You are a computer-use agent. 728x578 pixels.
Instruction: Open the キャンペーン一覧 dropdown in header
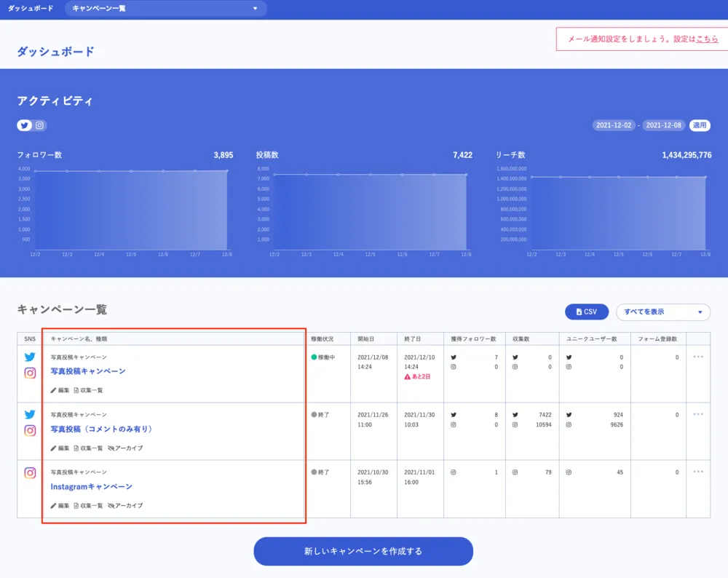165,9
